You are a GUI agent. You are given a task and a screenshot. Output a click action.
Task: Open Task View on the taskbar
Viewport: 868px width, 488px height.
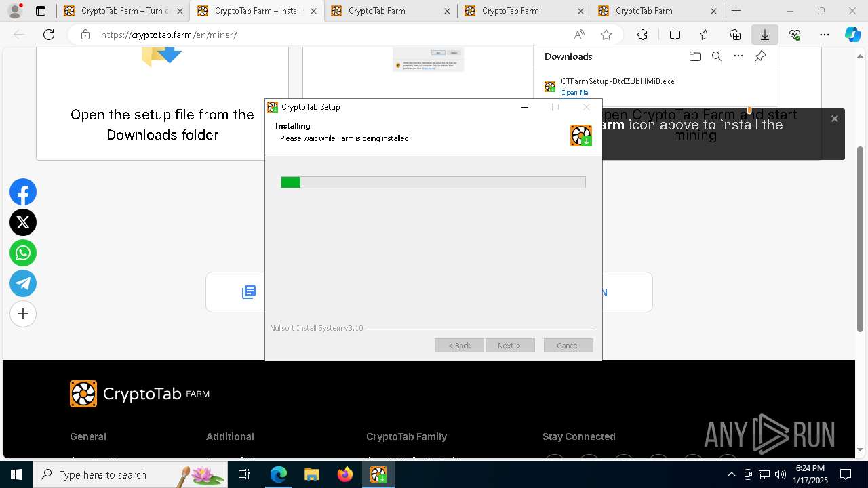click(x=244, y=474)
